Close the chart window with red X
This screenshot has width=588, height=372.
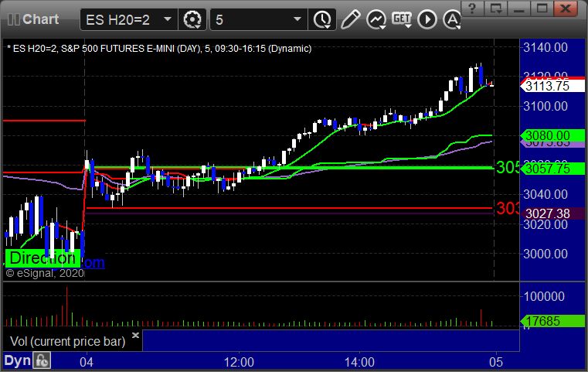566,9
